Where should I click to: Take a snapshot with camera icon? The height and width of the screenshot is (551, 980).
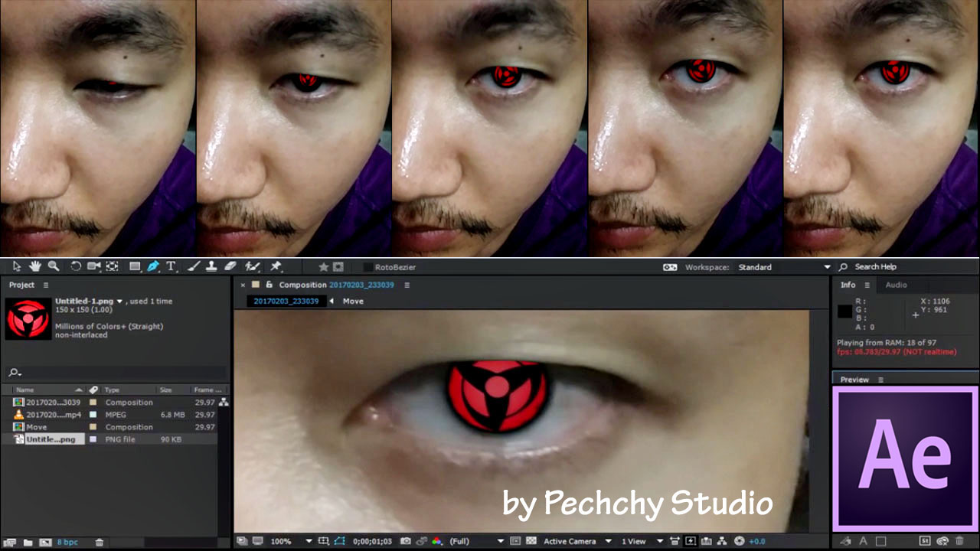click(405, 541)
